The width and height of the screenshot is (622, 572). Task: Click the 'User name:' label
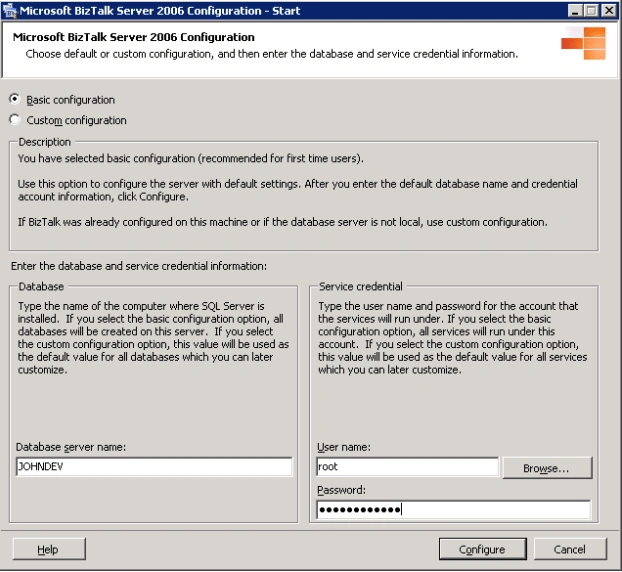click(x=344, y=447)
